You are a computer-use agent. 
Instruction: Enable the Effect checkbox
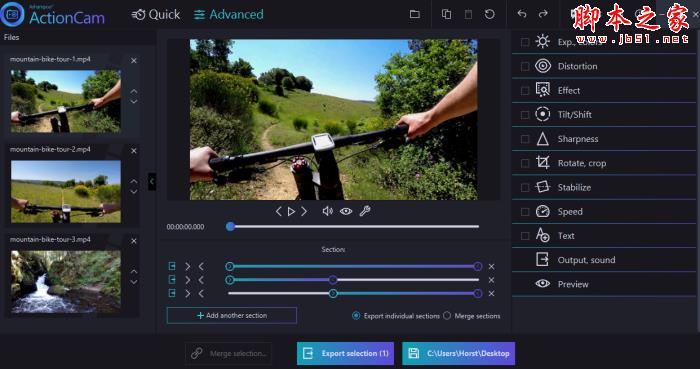tap(525, 91)
